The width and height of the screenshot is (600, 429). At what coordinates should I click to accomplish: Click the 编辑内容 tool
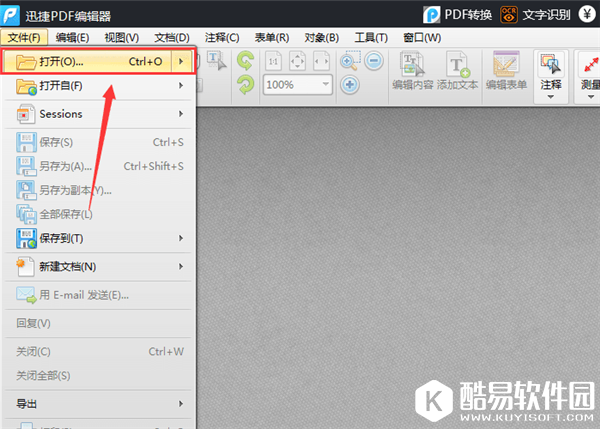412,71
